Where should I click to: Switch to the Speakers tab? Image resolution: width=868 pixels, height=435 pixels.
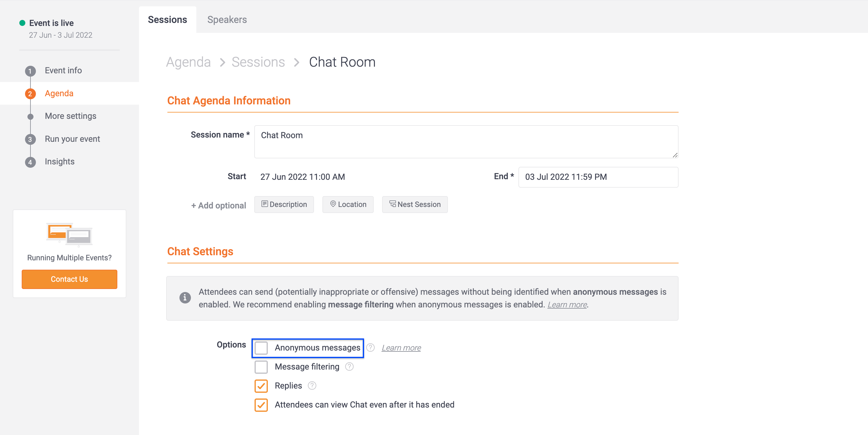pos(227,20)
